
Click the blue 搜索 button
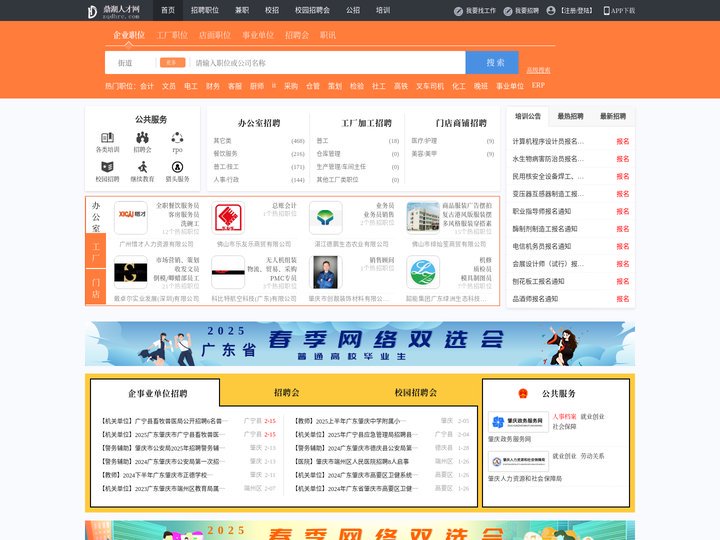[x=492, y=62]
